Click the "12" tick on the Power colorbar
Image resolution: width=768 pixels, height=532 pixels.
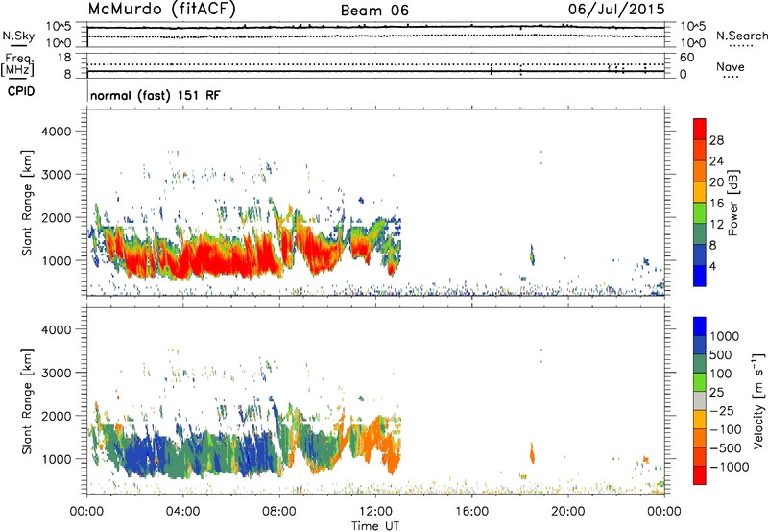click(x=716, y=224)
